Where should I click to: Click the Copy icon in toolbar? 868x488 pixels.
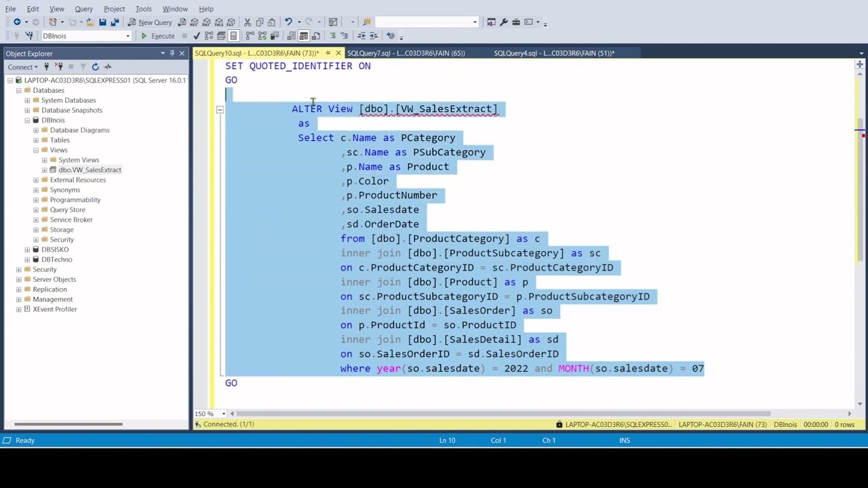coord(260,22)
